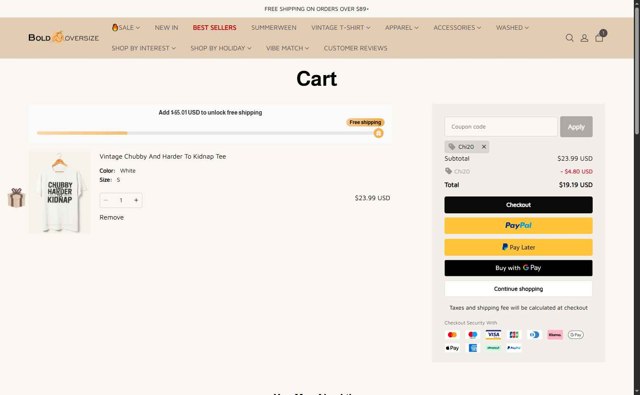Click the Mastercard payment icon
Image resolution: width=640 pixels, height=395 pixels.
click(452, 335)
